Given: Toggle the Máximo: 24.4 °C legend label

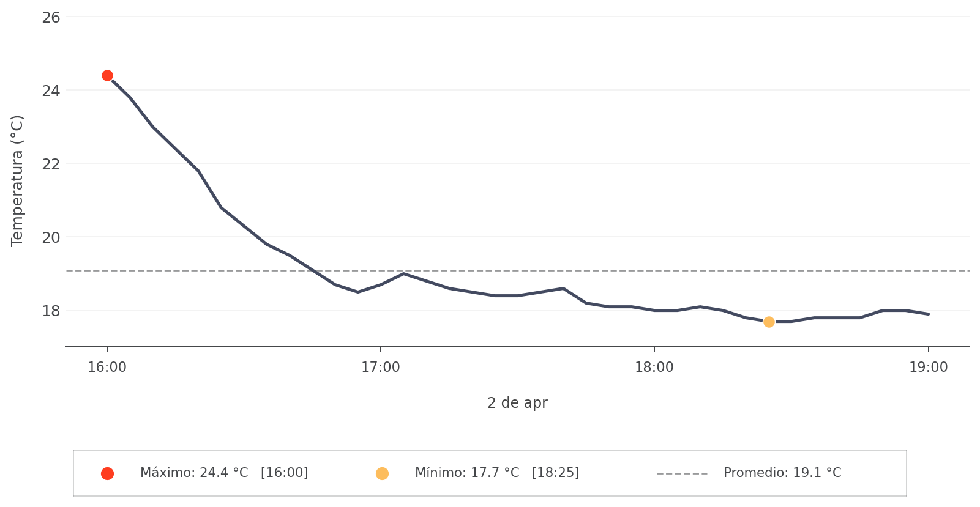Looking at the screenshot, I should click(224, 473).
